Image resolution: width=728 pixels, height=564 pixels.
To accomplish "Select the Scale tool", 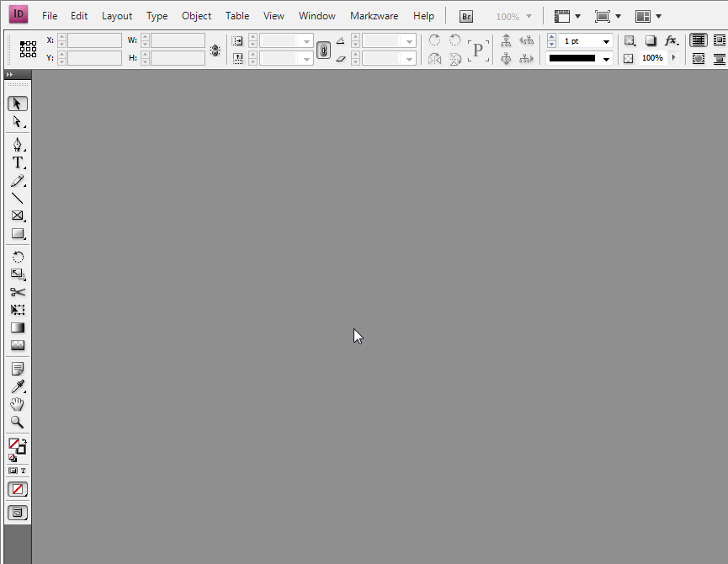I will [x=18, y=274].
